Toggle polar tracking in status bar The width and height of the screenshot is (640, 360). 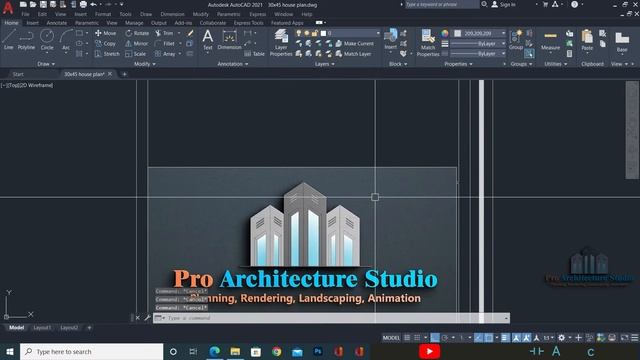[x=445, y=338]
